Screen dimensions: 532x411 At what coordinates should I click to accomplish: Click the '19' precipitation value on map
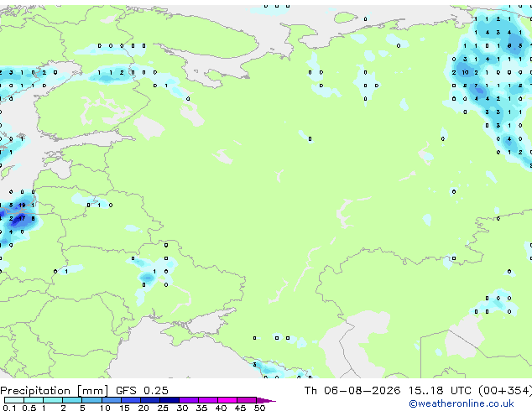click(22, 205)
